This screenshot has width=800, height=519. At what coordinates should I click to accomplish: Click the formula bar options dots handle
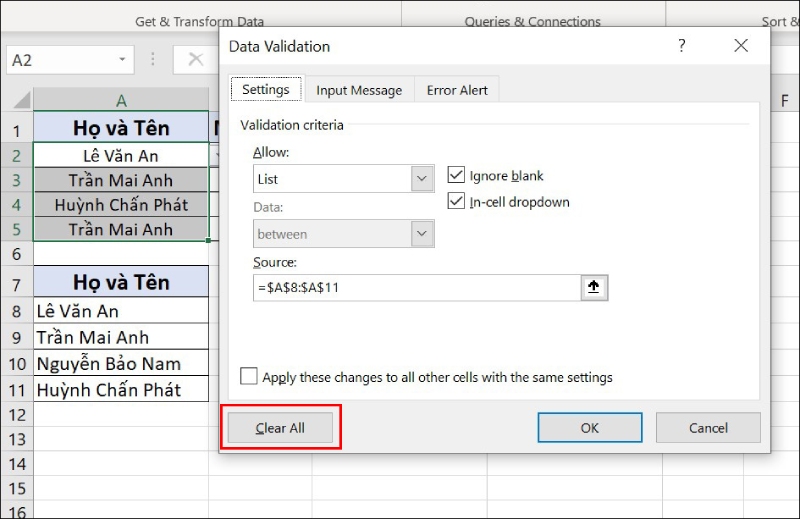tap(153, 59)
